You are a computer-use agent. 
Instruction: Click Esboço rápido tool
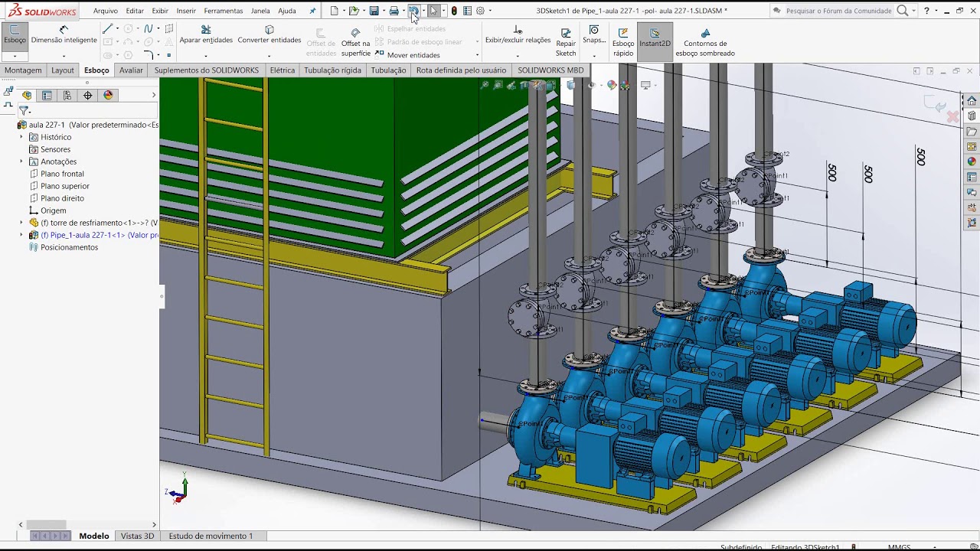623,43
